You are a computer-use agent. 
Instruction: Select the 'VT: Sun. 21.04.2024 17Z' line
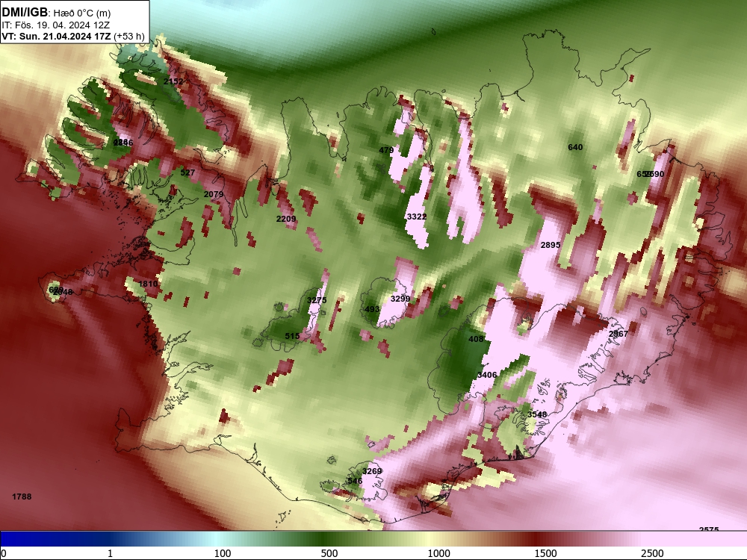click(x=56, y=37)
